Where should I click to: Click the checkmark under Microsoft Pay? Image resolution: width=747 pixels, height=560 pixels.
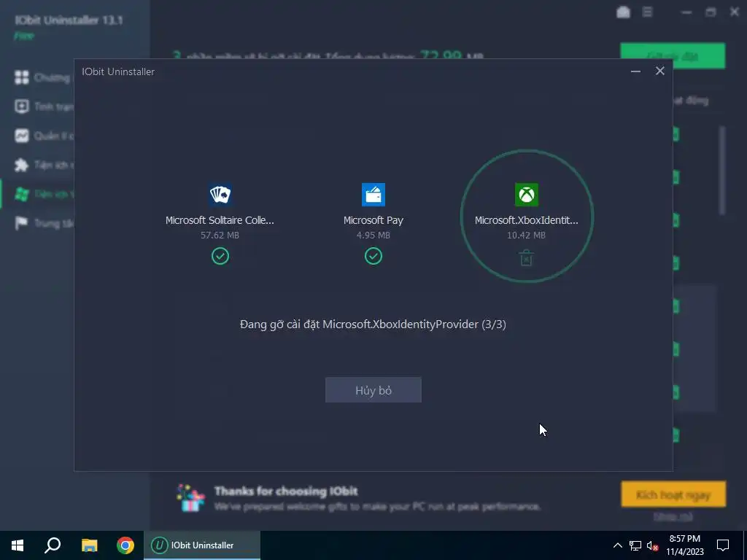coord(373,256)
